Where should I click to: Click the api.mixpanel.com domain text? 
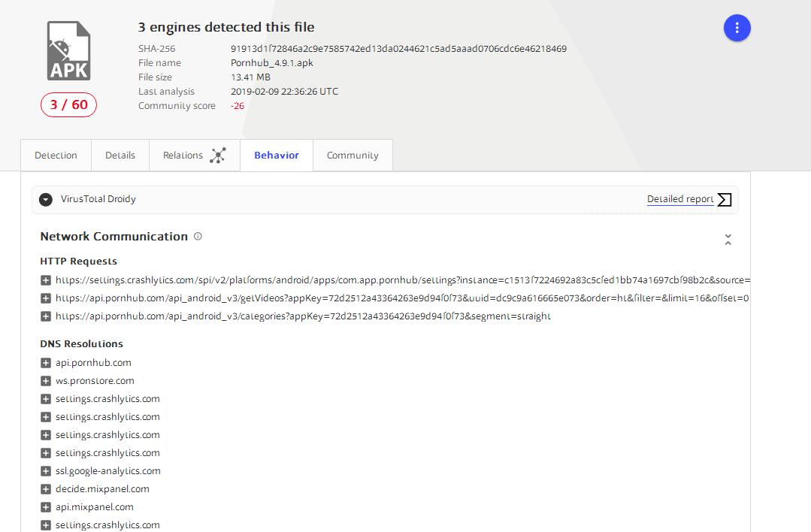tap(95, 507)
